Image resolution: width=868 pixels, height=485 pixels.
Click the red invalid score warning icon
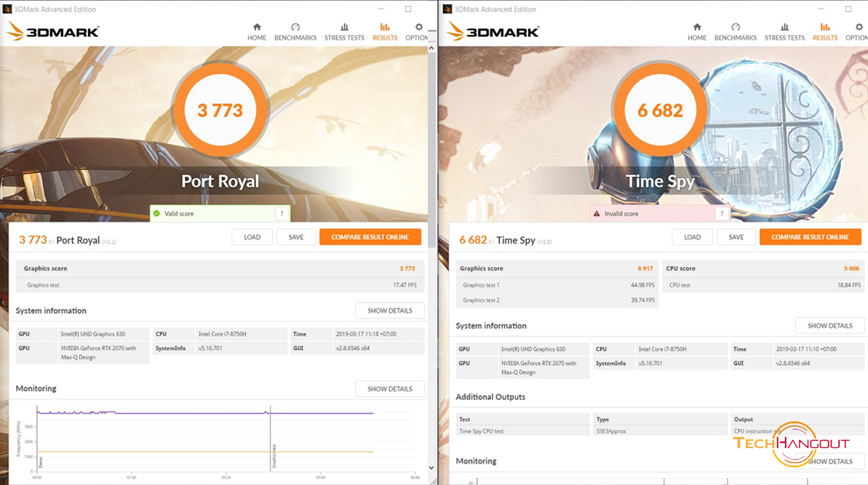pyautogui.click(x=597, y=214)
